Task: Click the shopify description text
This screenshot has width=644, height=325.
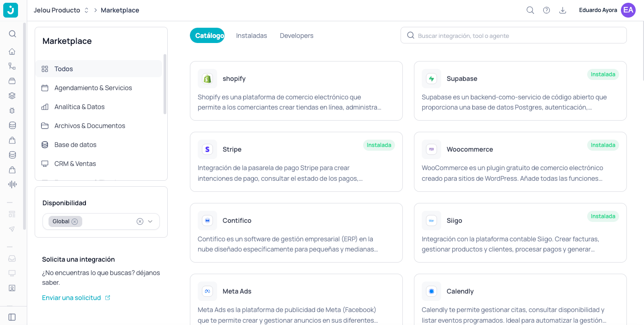Action: coord(289,102)
